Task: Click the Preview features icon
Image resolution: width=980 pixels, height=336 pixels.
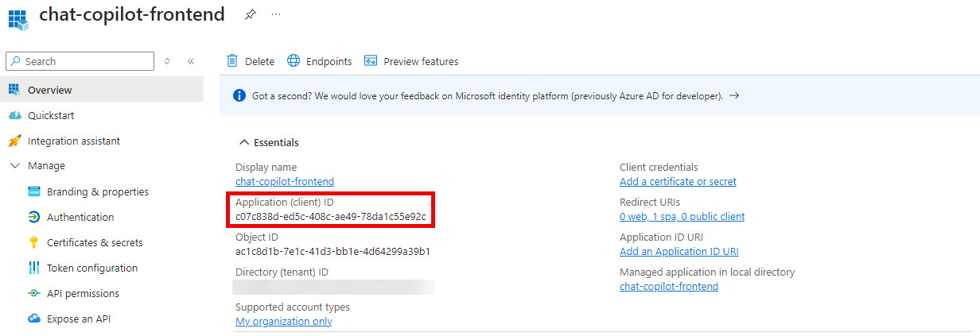Action: pos(371,60)
